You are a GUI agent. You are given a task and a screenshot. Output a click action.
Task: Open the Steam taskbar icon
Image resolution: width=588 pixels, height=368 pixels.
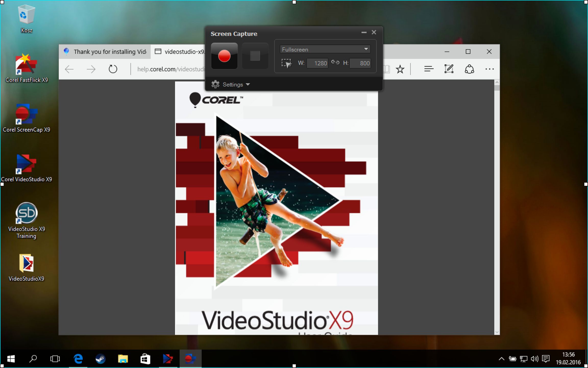[100, 359]
